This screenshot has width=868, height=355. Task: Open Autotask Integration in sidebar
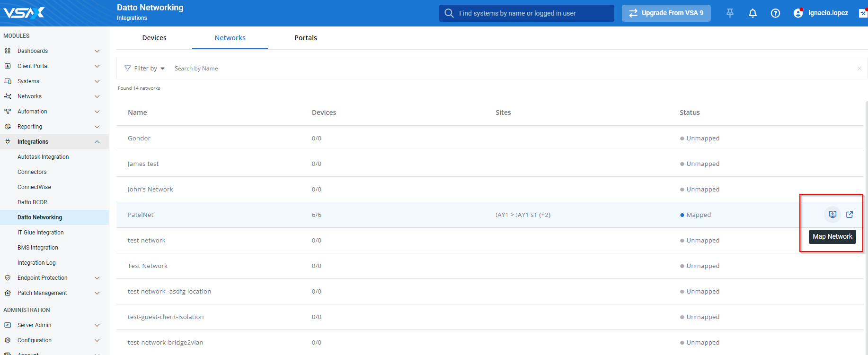pyautogui.click(x=43, y=157)
